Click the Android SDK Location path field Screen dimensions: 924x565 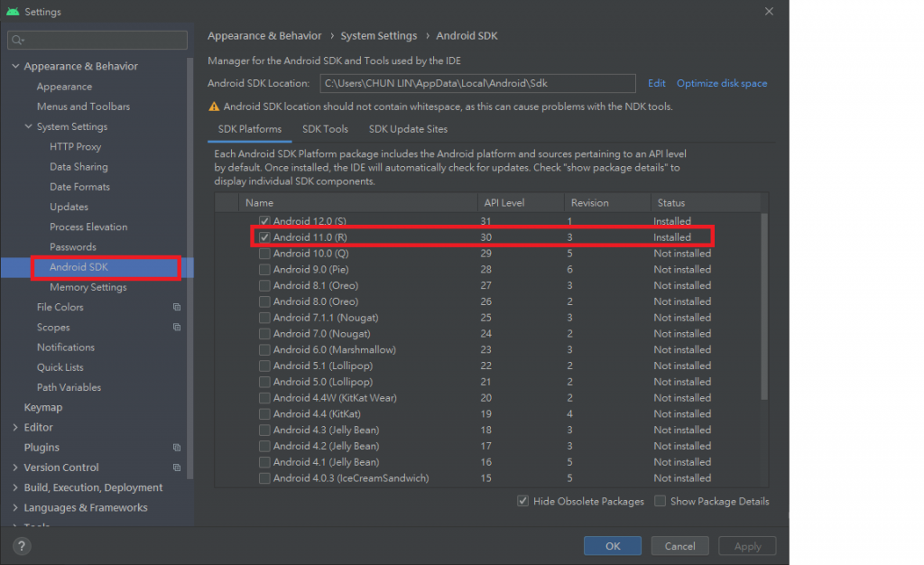[477, 83]
